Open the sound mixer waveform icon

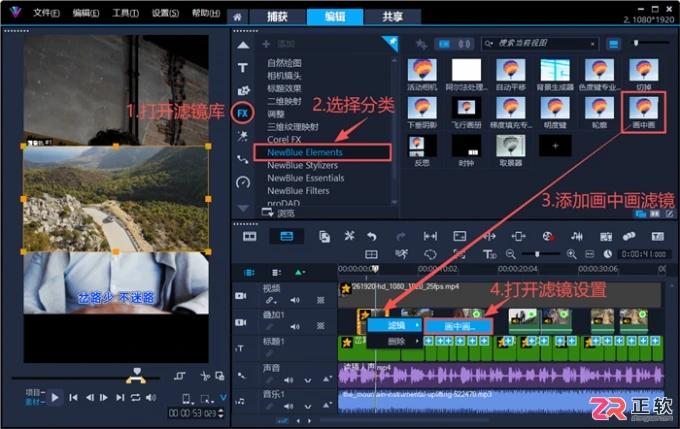tap(577, 236)
